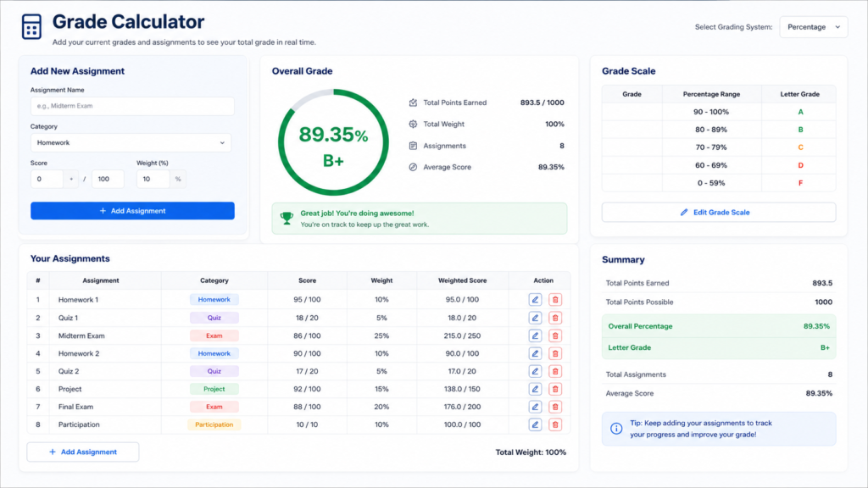Click the Assignments clipboard icon

(413, 146)
